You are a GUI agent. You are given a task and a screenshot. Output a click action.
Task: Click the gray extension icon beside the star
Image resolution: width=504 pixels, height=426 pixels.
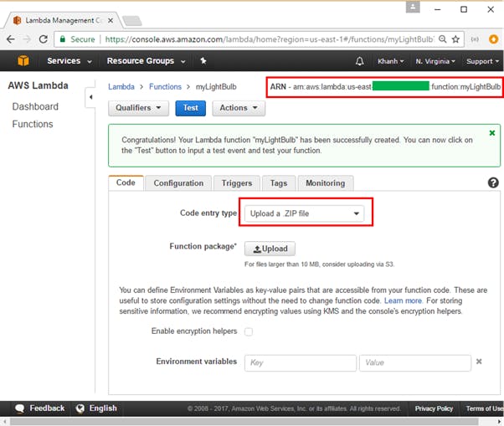pos(475,39)
